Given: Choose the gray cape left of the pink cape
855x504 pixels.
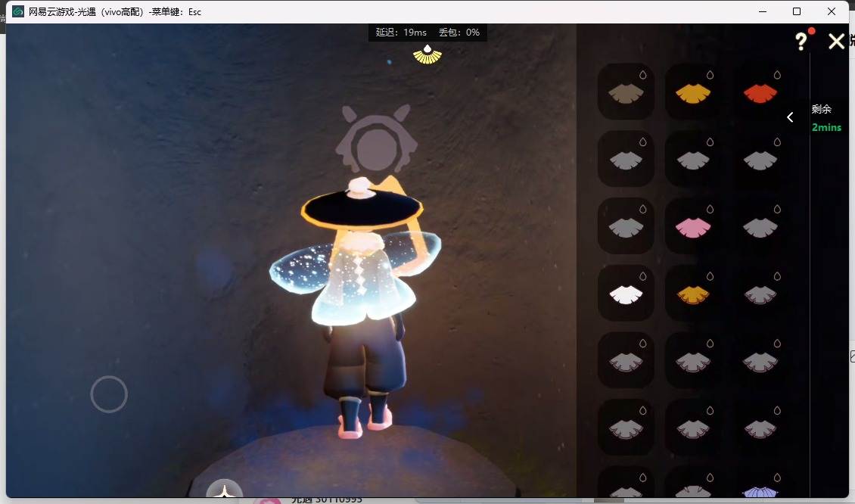Looking at the screenshot, I should click(626, 226).
